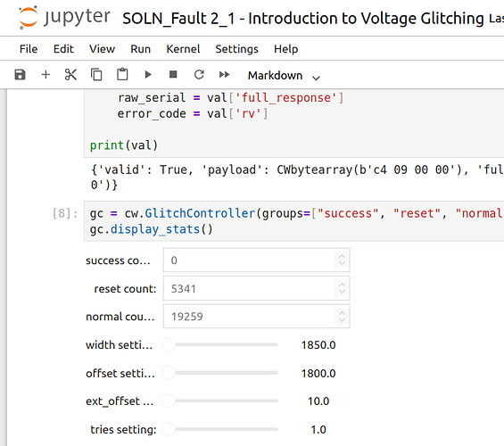Open the Settings menu
Screen dimensions: 504x446
237,49
